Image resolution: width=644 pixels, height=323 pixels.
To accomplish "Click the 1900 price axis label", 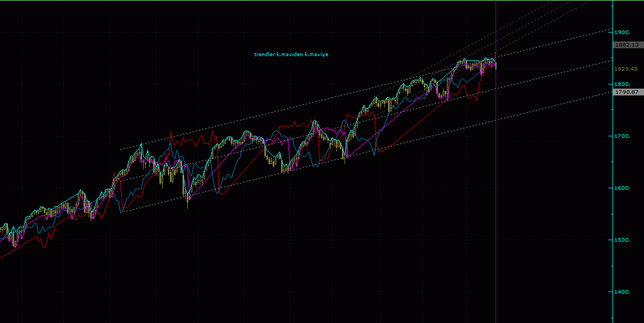I will [x=622, y=33].
